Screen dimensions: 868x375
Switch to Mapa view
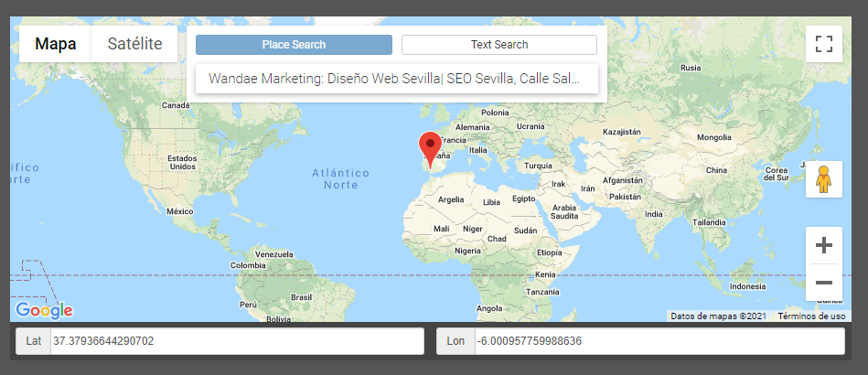click(56, 44)
